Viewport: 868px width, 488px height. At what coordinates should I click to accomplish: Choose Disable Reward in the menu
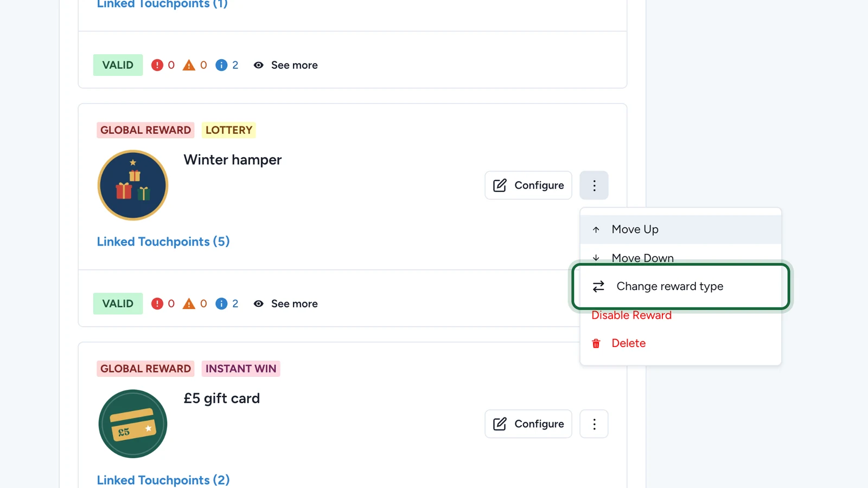coord(631,316)
